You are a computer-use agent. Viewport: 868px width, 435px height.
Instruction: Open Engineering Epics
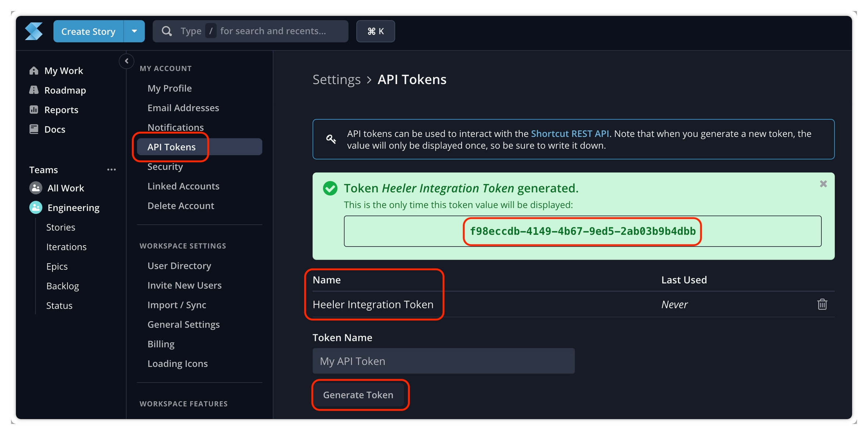(x=57, y=267)
